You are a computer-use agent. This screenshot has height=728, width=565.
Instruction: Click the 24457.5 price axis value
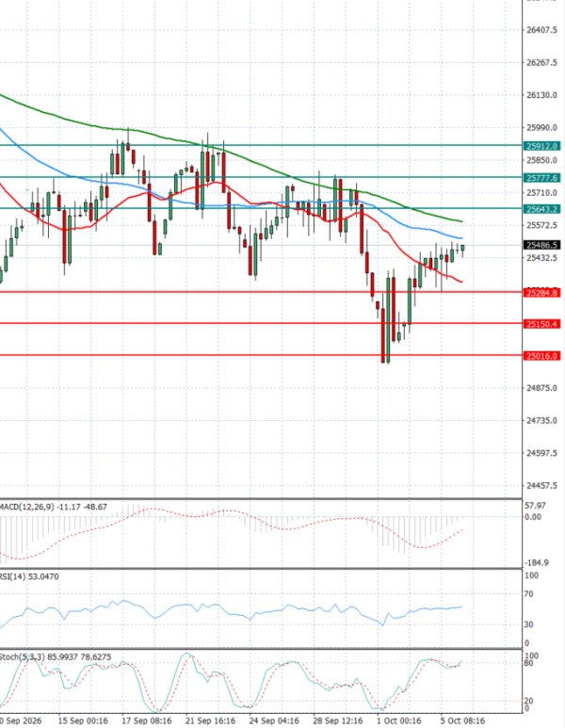541,486
